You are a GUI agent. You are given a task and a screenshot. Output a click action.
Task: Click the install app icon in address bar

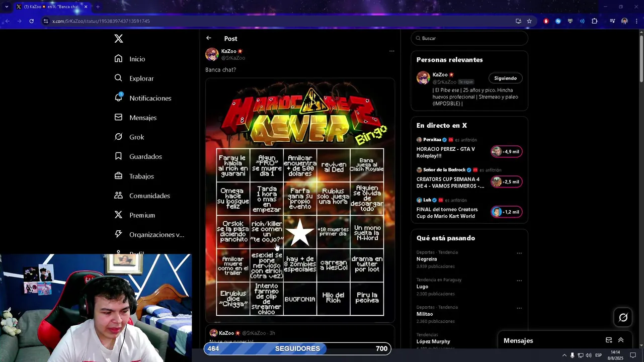pos(518,21)
